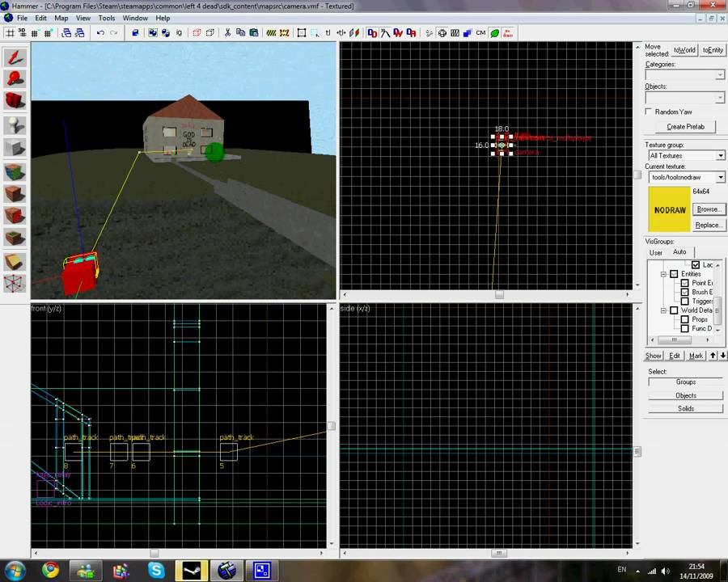Screen dimensions: 728x582
Task: Collapse the World Details tree node
Action: pos(664,310)
